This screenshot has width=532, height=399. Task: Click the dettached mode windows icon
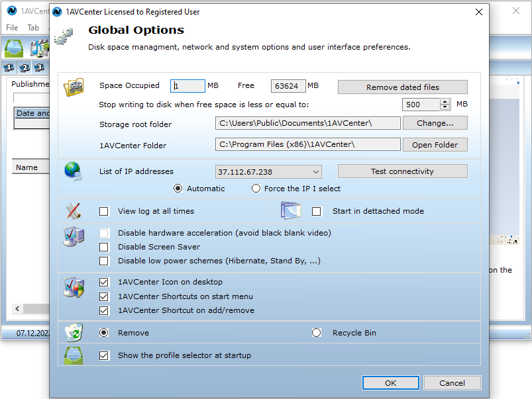291,210
